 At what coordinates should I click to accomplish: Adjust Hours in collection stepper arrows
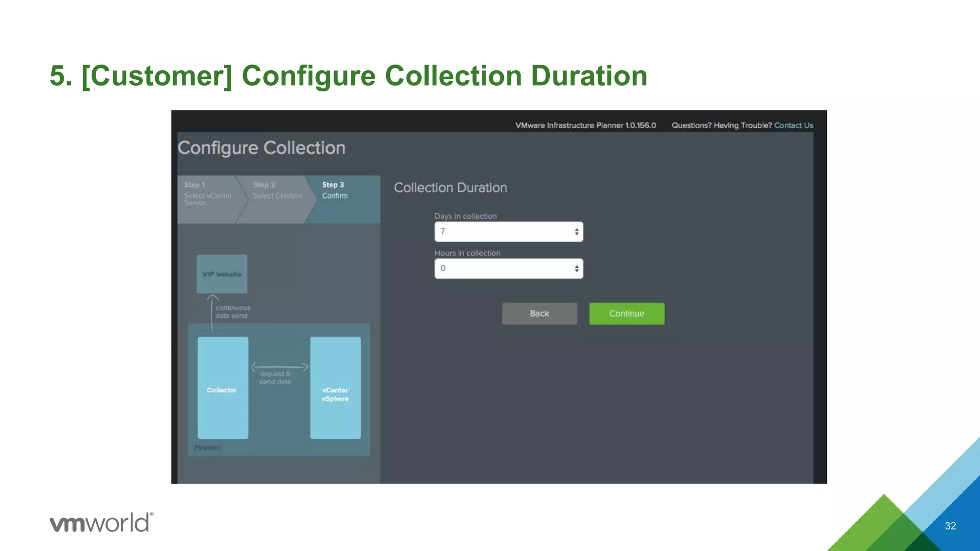[577, 269]
